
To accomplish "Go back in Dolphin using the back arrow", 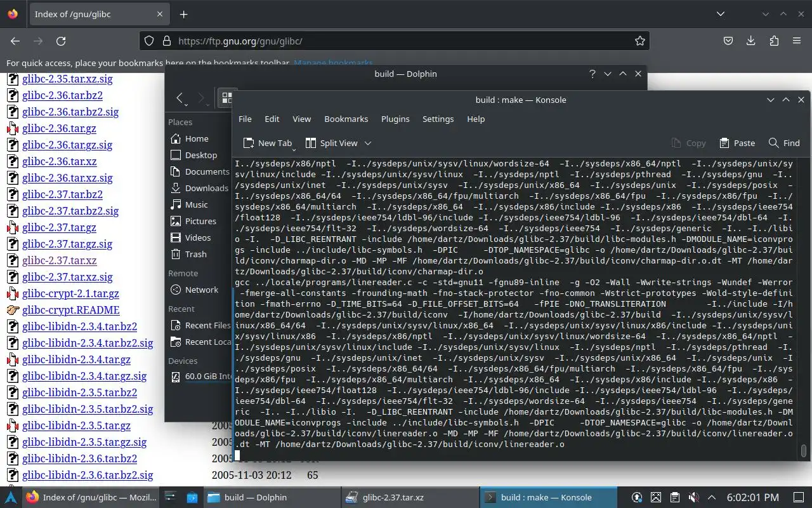I will pos(180,98).
